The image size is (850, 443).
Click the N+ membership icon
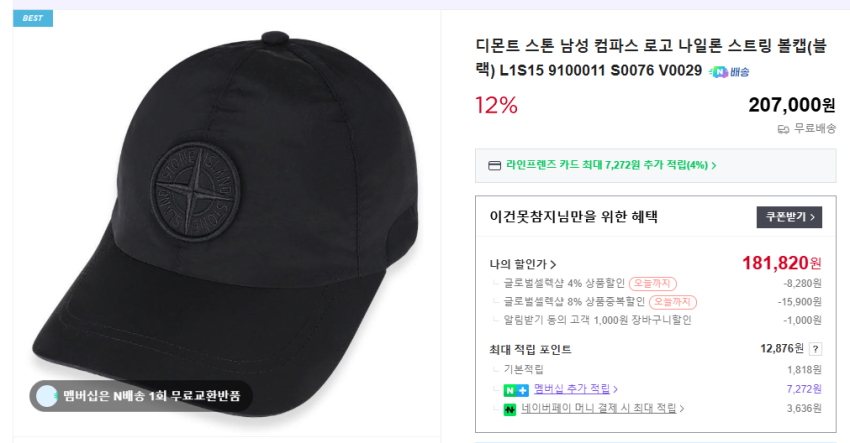coord(516,389)
